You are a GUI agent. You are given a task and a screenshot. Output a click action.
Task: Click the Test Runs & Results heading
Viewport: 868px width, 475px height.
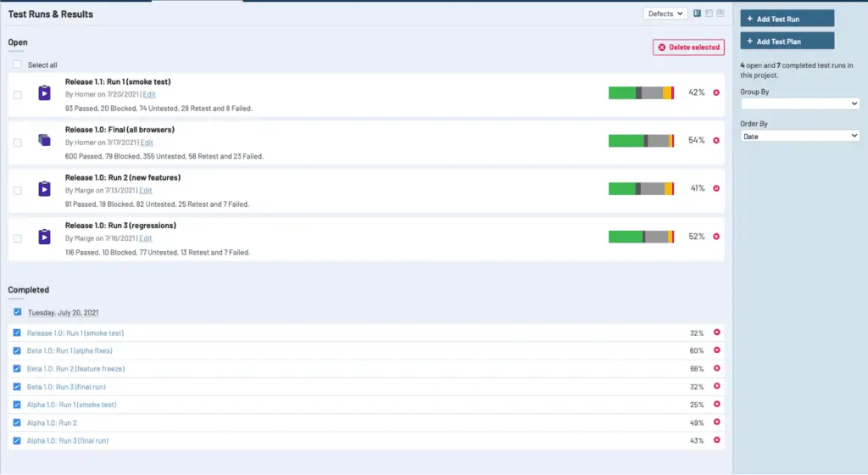[50, 14]
